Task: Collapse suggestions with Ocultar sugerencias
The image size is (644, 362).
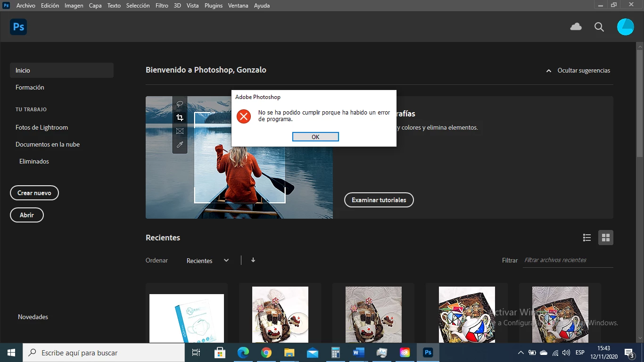Action: coord(578,70)
